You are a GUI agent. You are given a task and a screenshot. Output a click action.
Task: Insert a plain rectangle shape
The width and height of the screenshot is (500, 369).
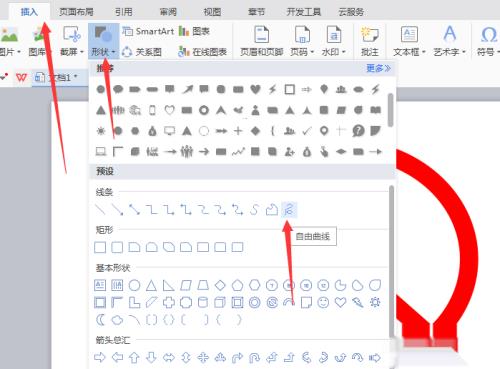point(100,247)
